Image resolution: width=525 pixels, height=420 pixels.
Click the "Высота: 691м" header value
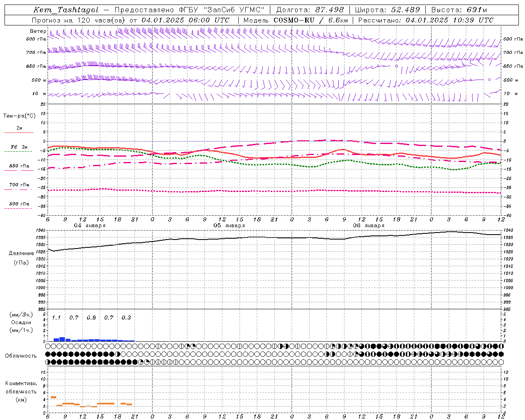point(459,10)
